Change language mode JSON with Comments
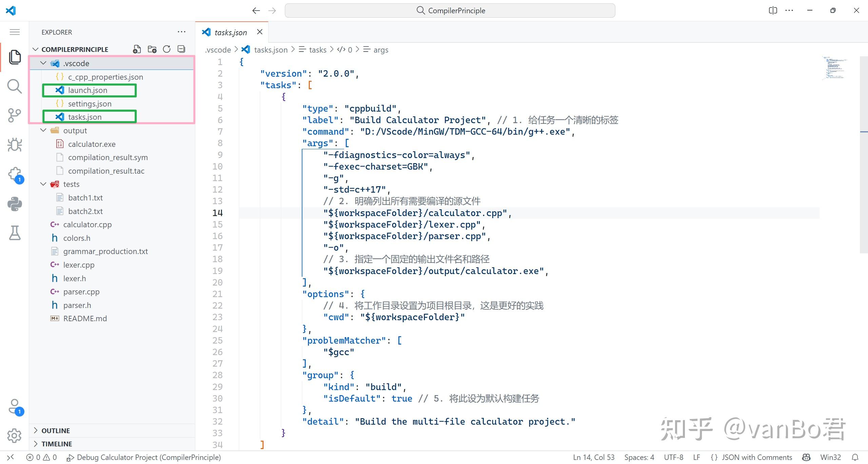868x464 pixels. click(752, 457)
